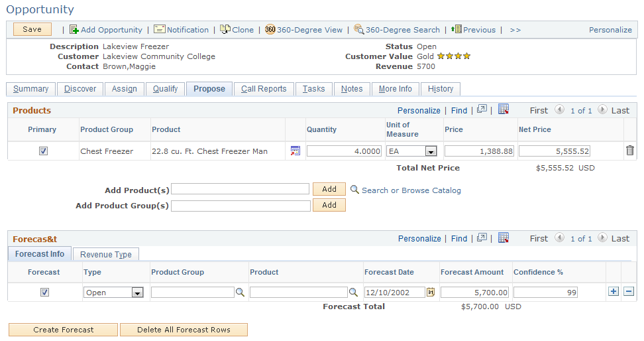Click Add button next to Add Product(s)

pyautogui.click(x=329, y=189)
